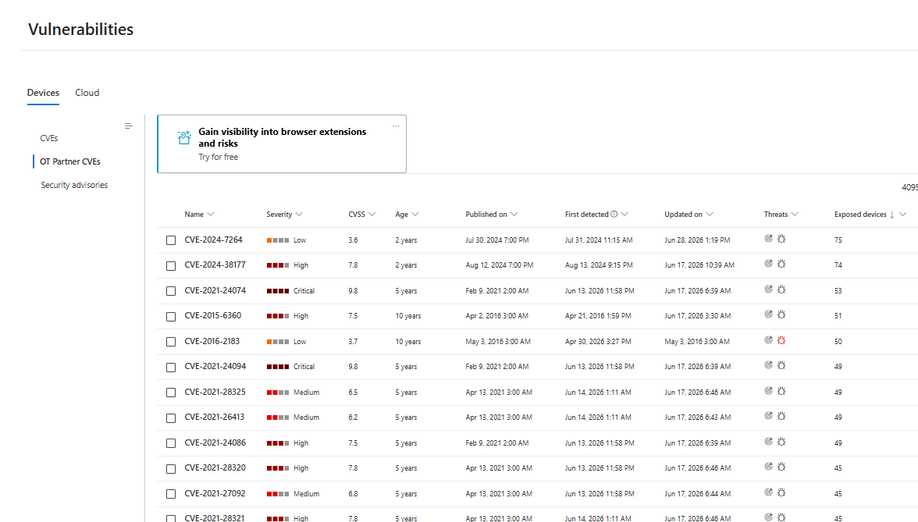
Task: Open the CVE-2021-28320 entry
Action: [x=215, y=468]
